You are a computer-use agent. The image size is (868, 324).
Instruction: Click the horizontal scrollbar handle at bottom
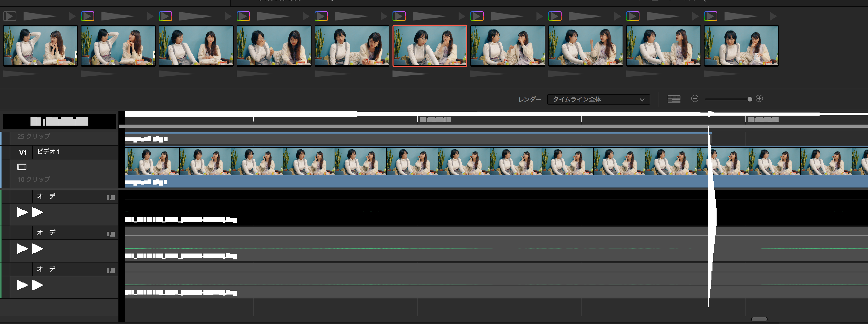[x=759, y=319]
